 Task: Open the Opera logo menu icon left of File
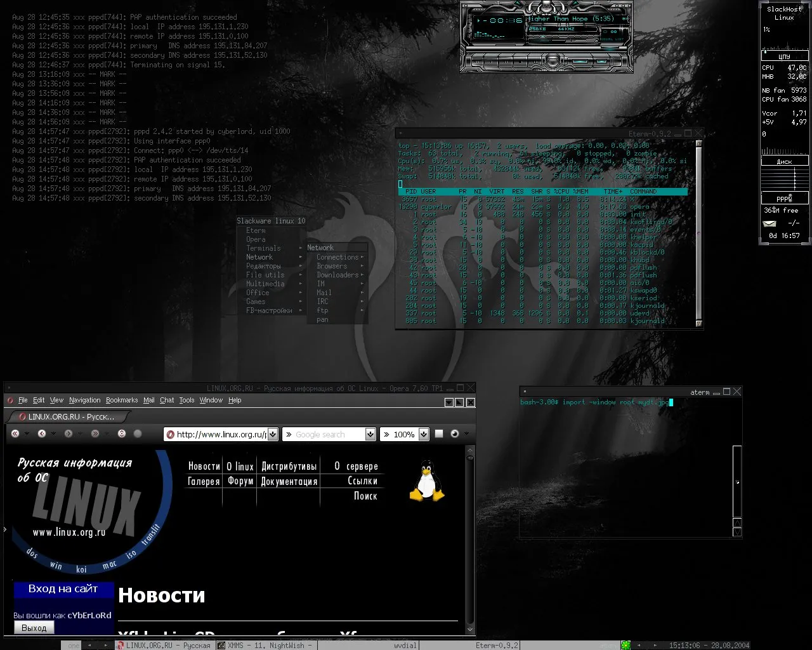pos(10,401)
